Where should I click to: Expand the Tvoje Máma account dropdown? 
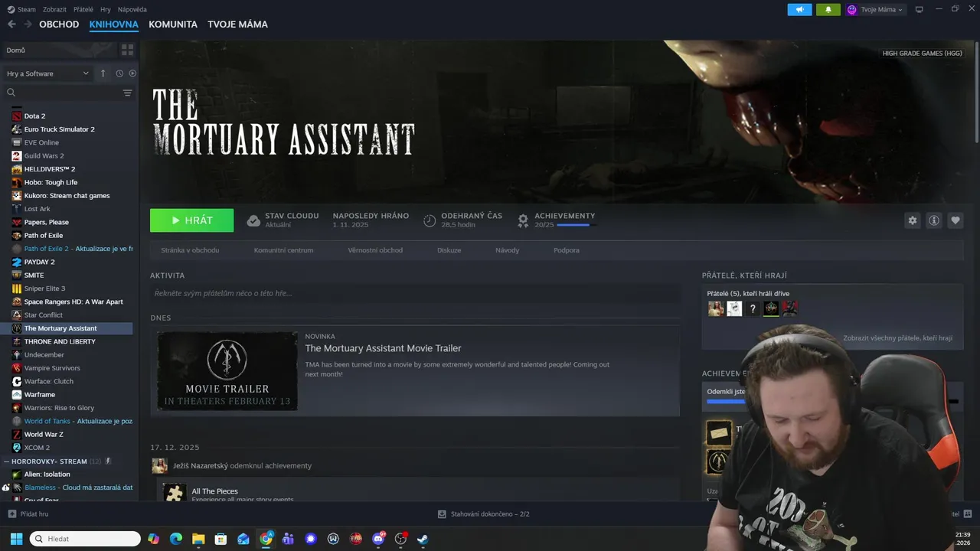[875, 9]
